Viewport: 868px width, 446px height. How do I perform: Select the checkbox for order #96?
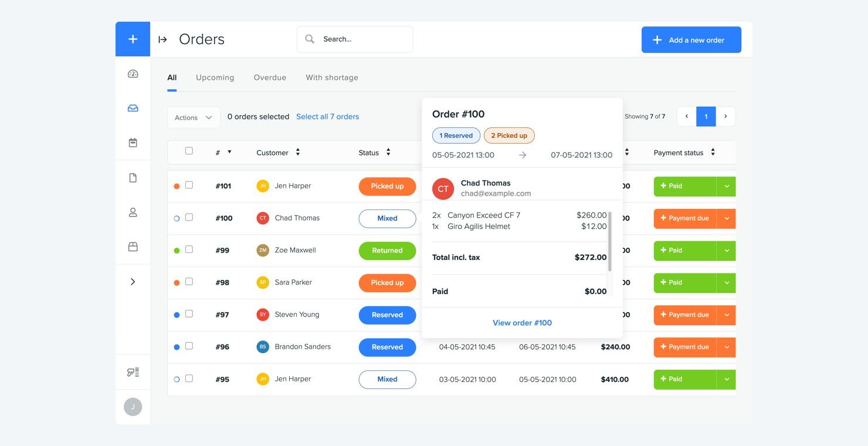click(189, 346)
